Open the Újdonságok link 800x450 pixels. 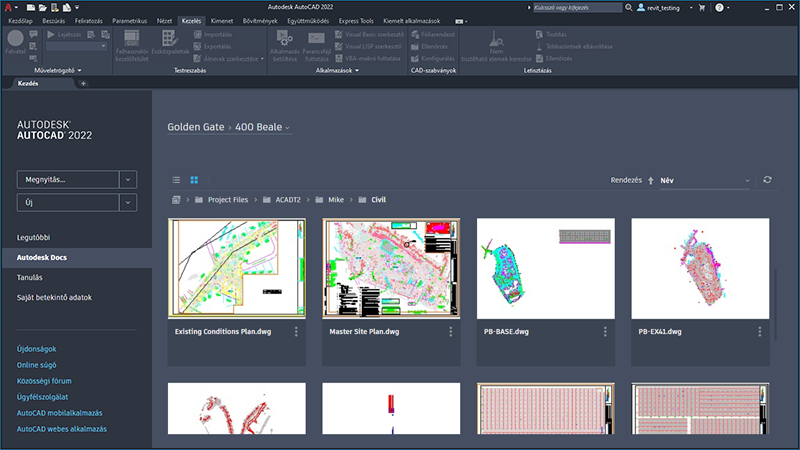point(36,349)
